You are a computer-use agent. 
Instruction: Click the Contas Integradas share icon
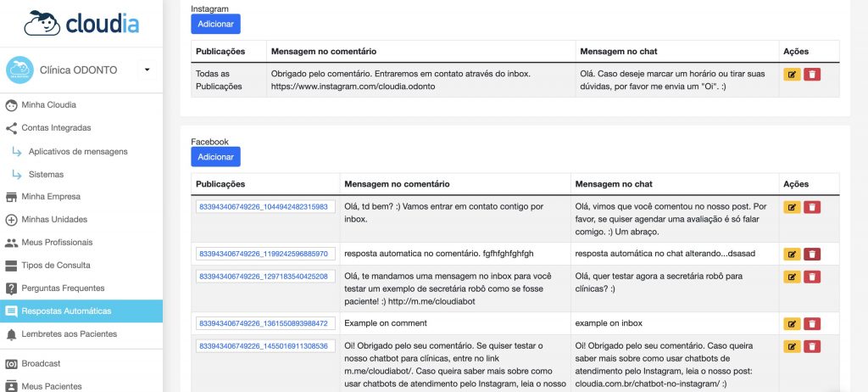[x=11, y=128]
